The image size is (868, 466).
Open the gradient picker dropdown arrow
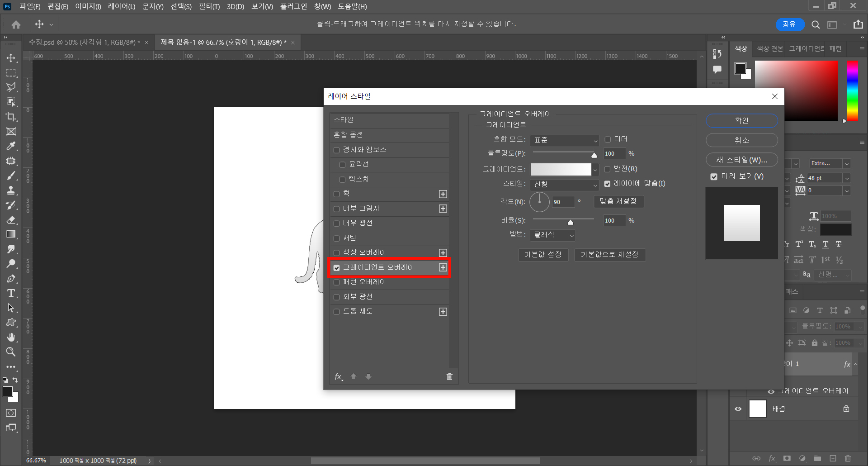[595, 170]
